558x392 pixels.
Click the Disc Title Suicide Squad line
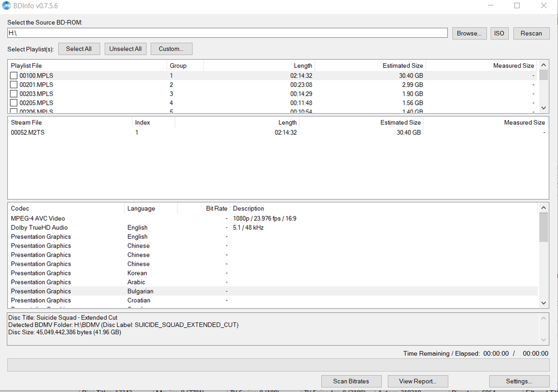pyautogui.click(x=63, y=318)
